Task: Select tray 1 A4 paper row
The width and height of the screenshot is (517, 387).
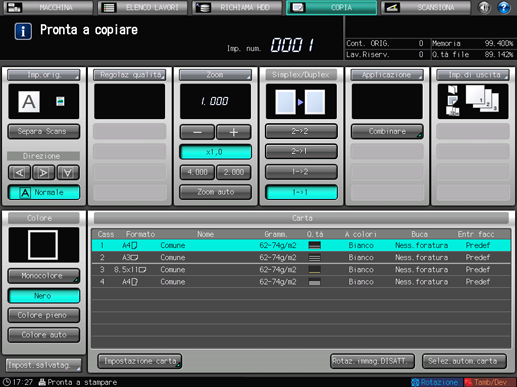Action: (x=301, y=245)
